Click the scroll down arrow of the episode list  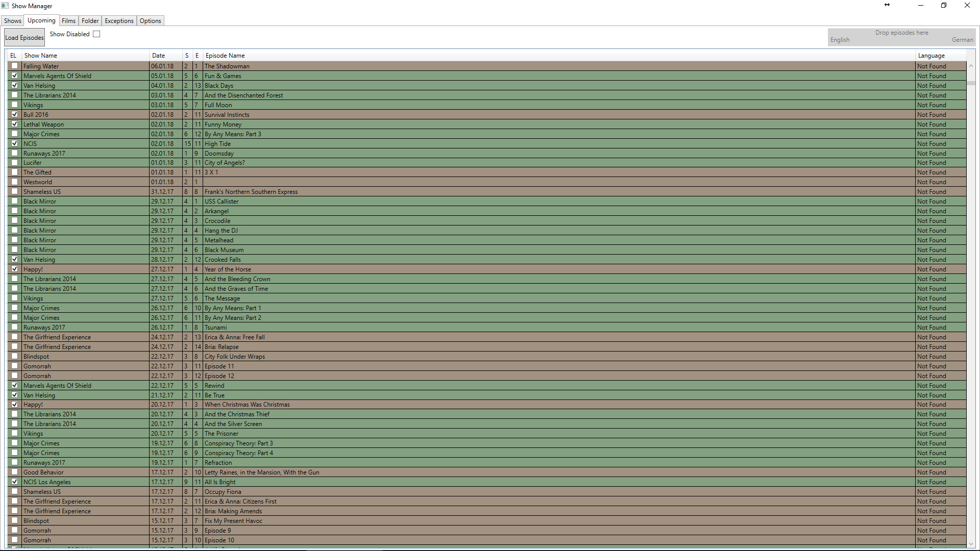coord(971,544)
